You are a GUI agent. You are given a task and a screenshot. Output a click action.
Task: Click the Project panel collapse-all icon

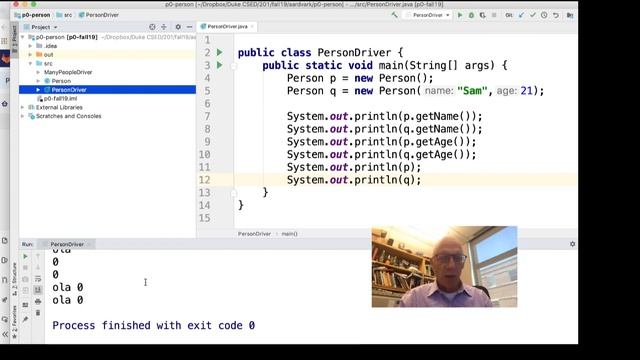[164, 27]
